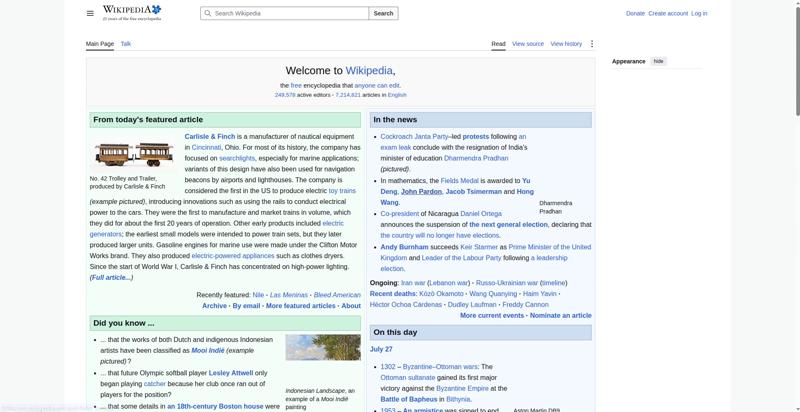Click the Search button
The height and width of the screenshot is (412, 800).
tap(383, 13)
